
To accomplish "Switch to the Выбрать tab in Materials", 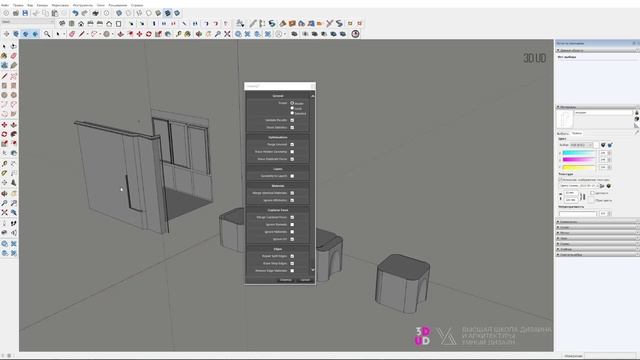I will 562,133.
